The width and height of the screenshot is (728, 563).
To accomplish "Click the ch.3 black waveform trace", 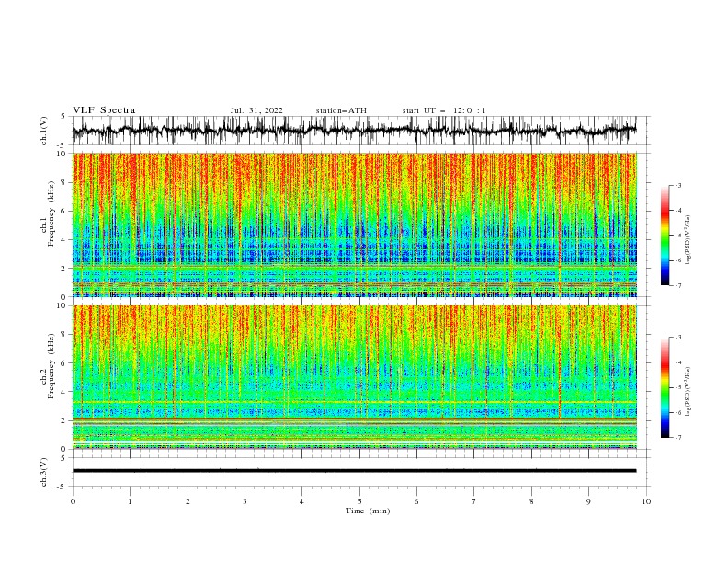I will point(354,471).
